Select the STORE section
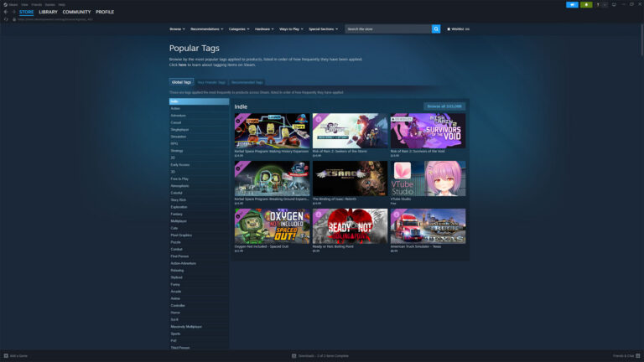Viewport: 644px width, 362px height. 26,12
